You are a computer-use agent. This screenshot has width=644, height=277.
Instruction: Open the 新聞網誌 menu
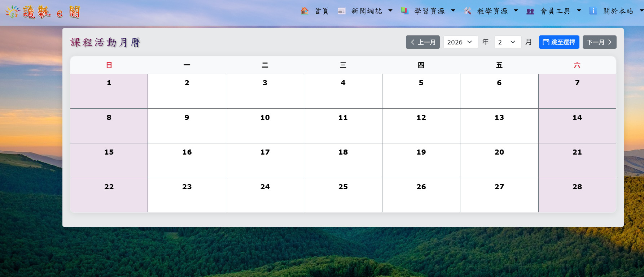[x=367, y=11]
